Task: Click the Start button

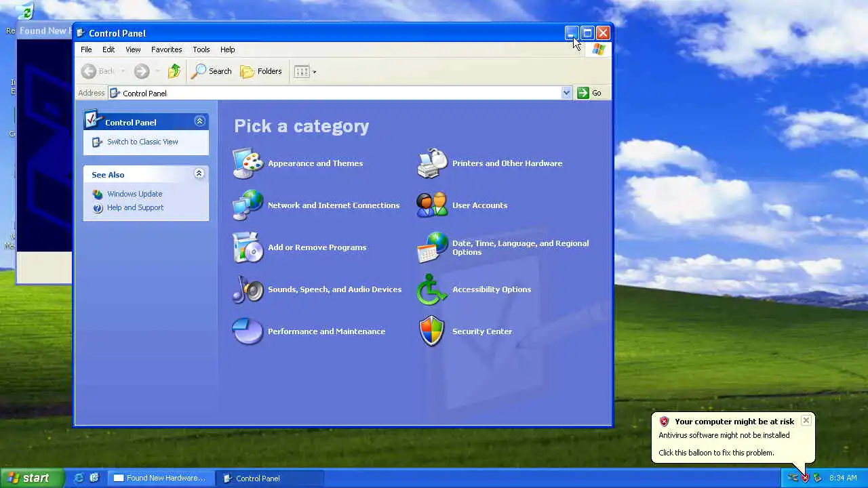Action: pos(32,478)
